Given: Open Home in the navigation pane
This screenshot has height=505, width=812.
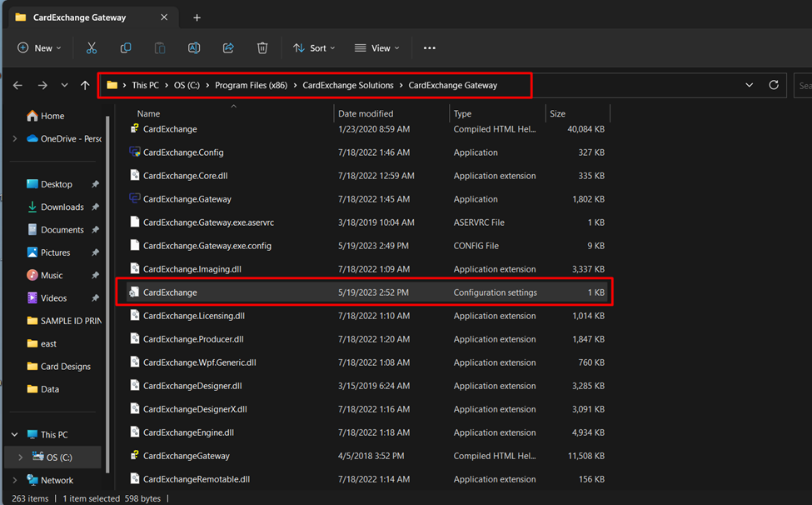Looking at the screenshot, I should coord(46,116).
